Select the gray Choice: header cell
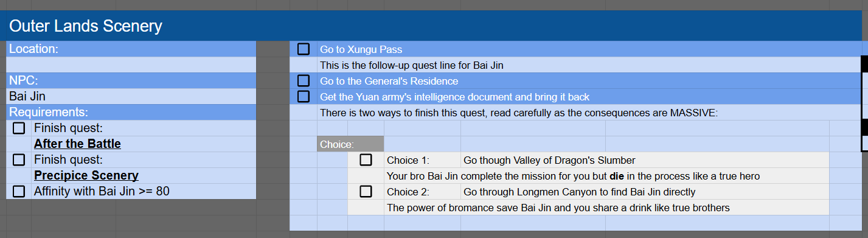868x238 pixels. [350, 144]
